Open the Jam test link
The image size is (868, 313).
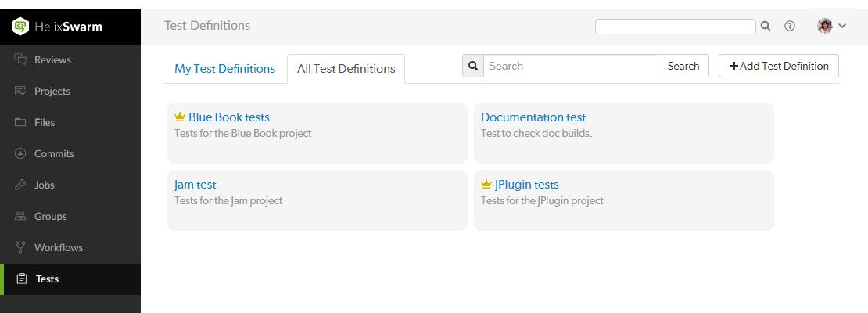195,185
